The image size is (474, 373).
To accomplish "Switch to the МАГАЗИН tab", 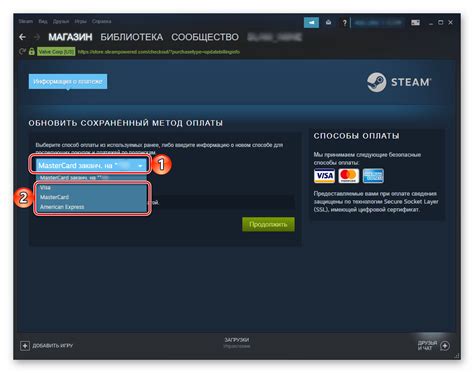I will click(70, 37).
